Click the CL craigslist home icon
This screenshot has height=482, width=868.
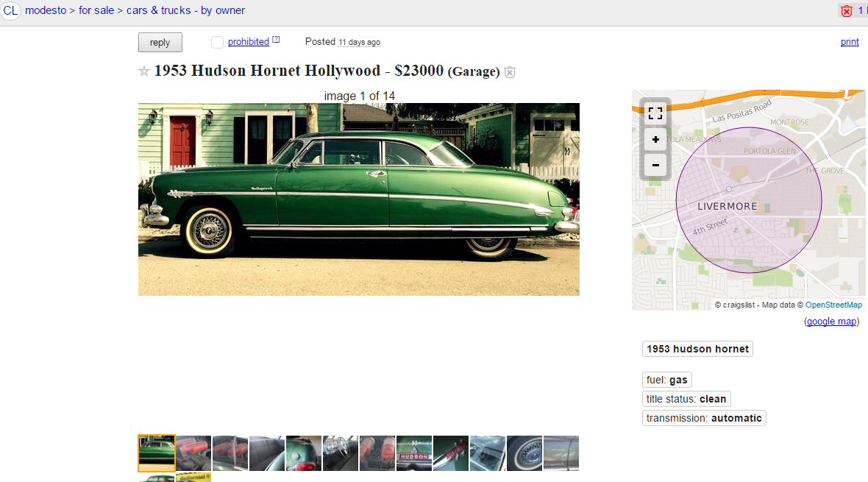coord(10,10)
